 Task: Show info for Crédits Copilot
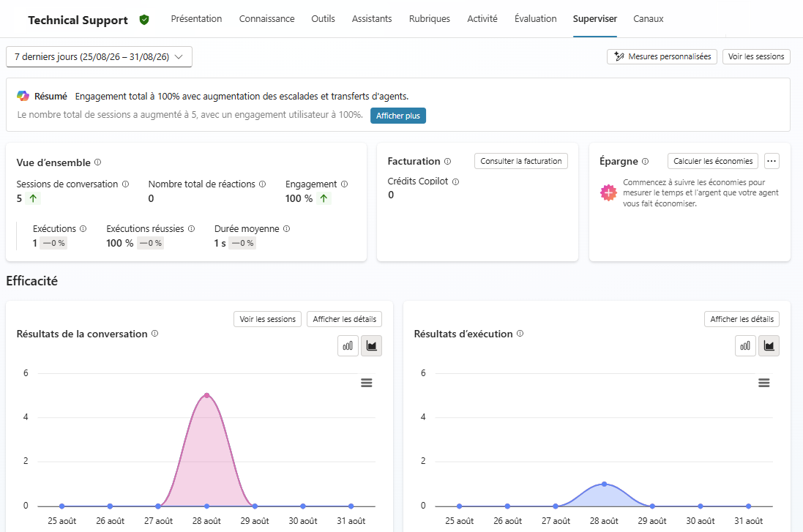455,181
